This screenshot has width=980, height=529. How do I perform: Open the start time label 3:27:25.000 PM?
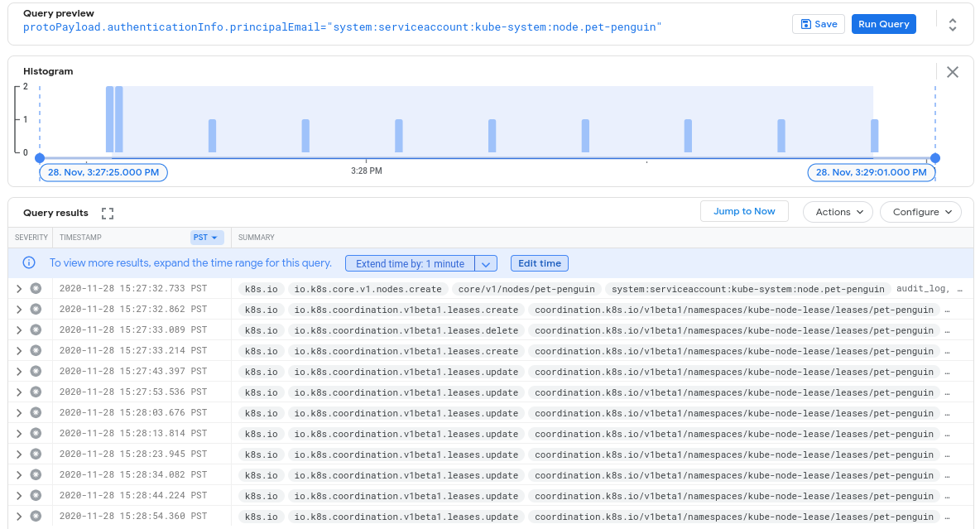click(103, 172)
